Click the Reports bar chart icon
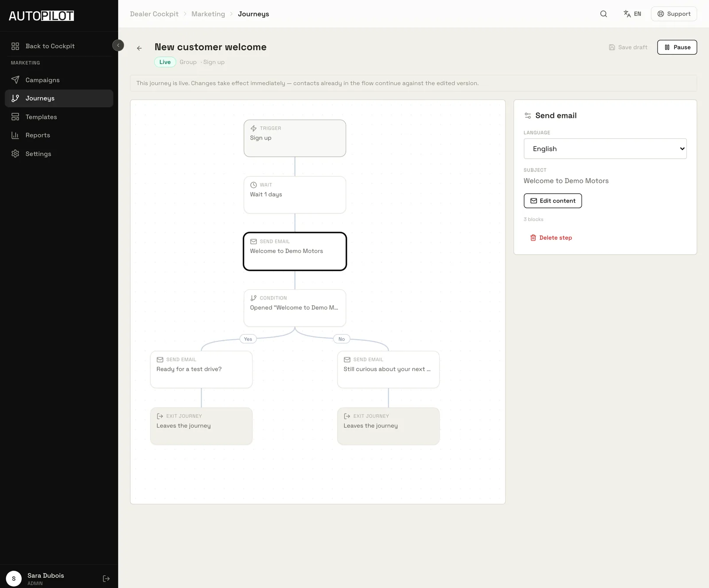709x588 pixels. (x=15, y=135)
